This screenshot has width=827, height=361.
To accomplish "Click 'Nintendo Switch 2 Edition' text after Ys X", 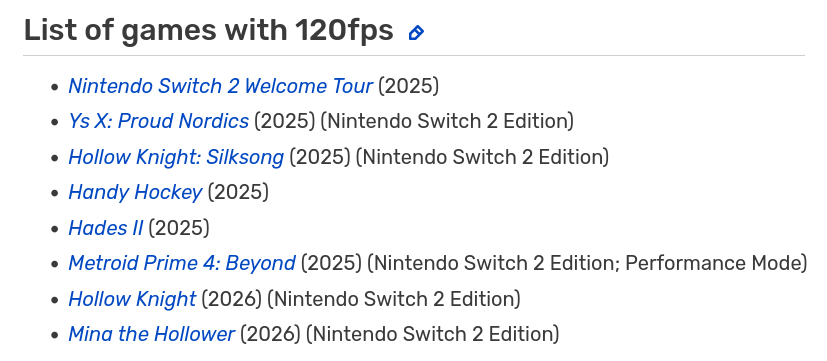I will (447, 121).
